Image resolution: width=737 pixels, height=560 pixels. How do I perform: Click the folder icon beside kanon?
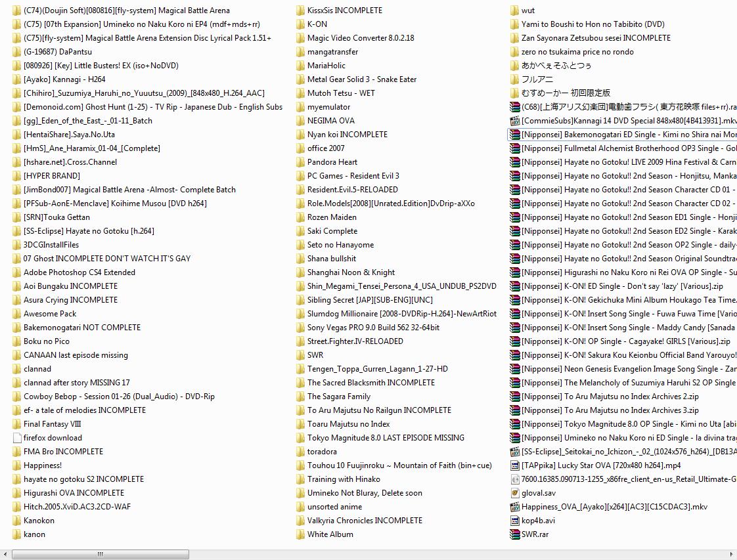point(16,534)
